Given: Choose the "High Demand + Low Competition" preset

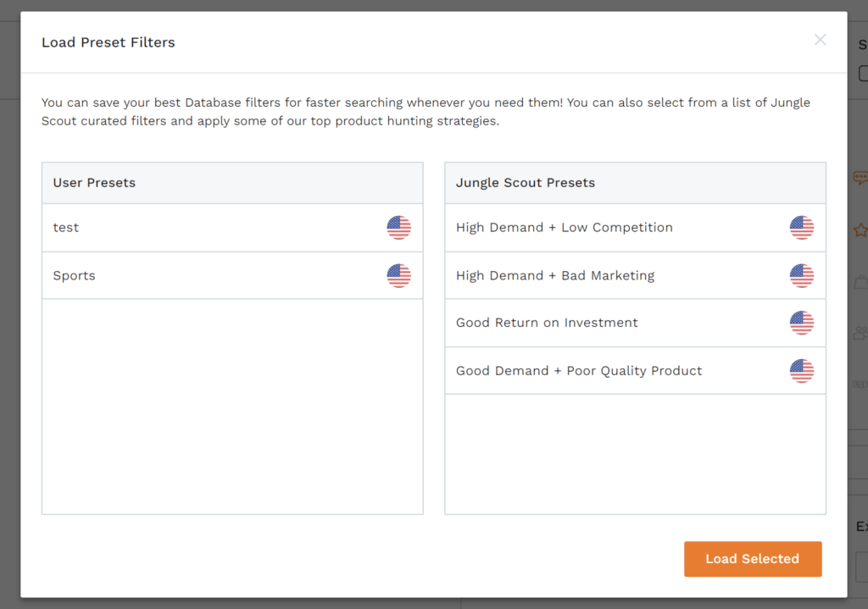Looking at the screenshot, I should point(636,228).
